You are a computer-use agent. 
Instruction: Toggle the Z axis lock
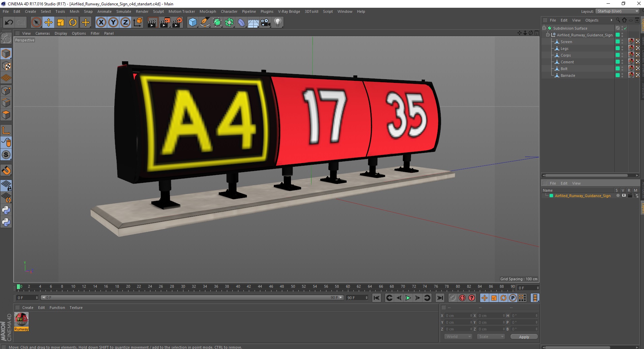pos(125,23)
